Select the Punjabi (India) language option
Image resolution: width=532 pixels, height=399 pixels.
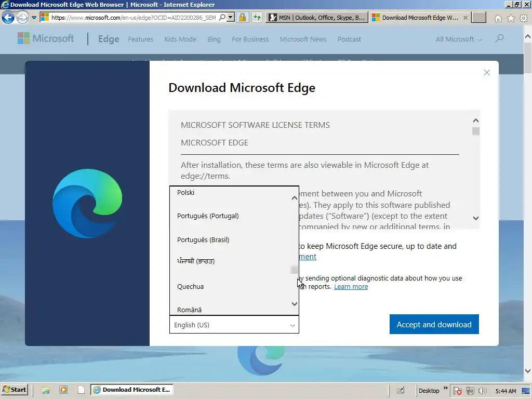coord(196,261)
